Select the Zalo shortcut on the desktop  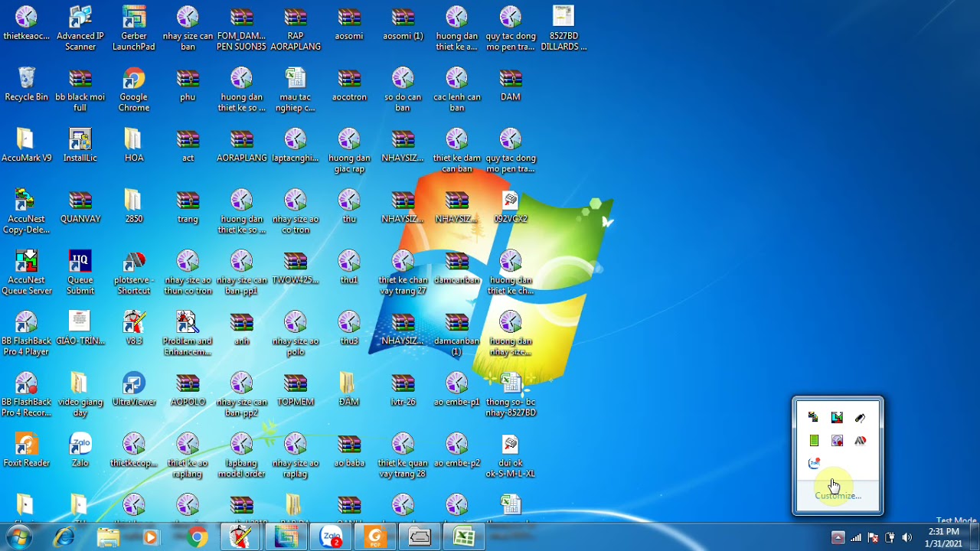tap(80, 451)
